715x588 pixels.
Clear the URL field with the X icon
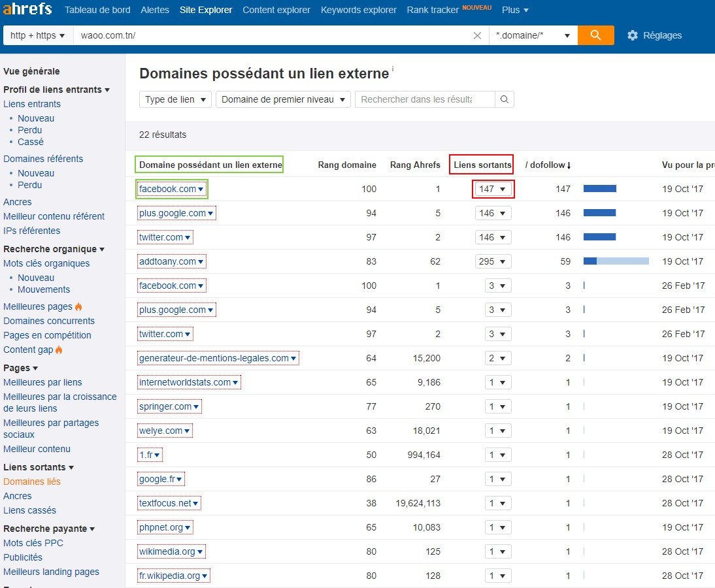click(x=477, y=35)
